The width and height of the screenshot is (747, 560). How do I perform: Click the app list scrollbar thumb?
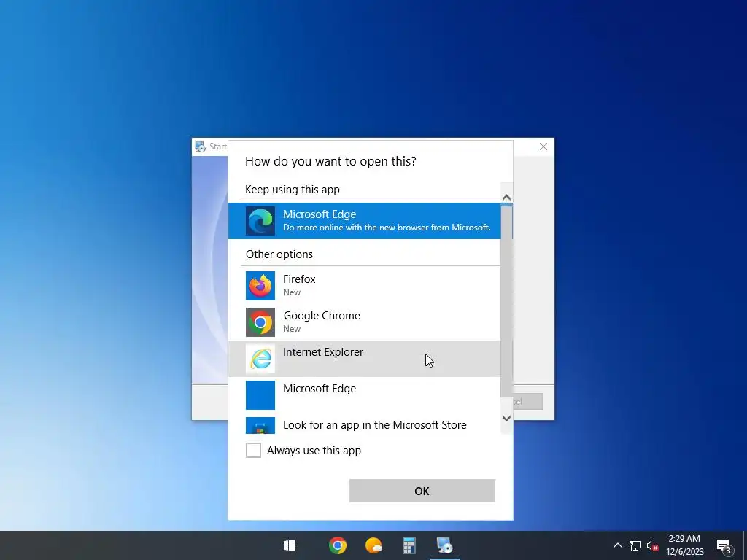(x=506, y=300)
